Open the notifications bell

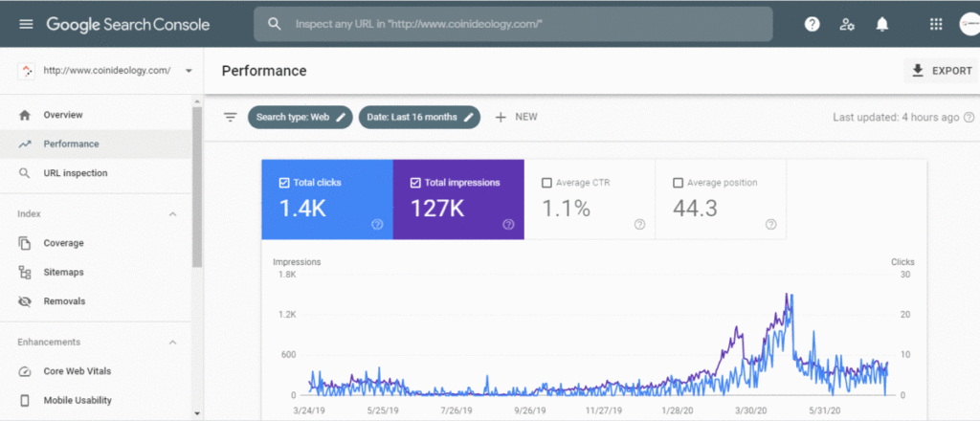click(x=881, y=24)
